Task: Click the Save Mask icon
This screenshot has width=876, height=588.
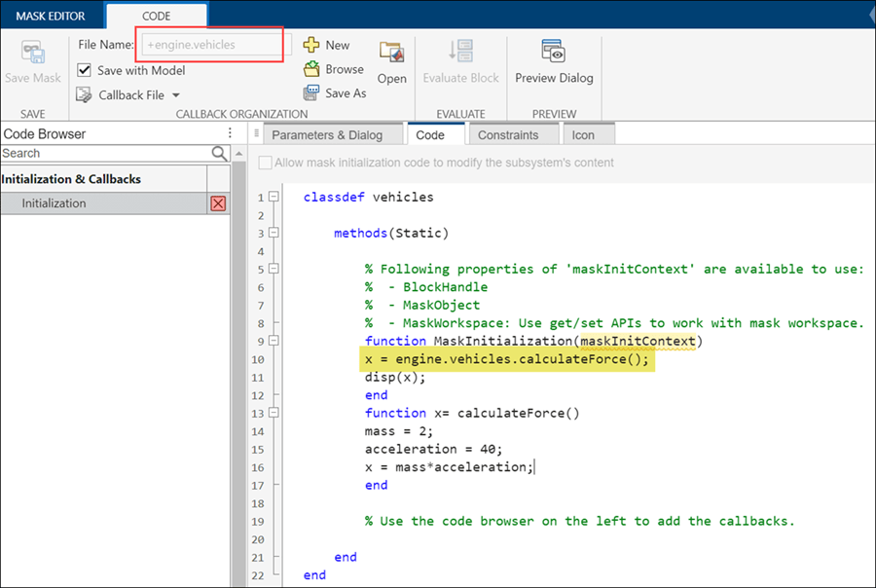Action: (x=33, y=53)
